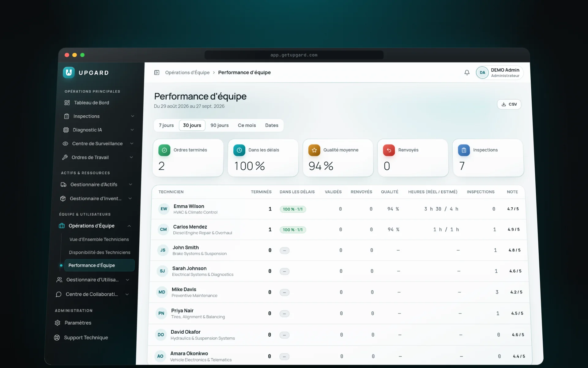The height and width of the screenshot is (368, 588).
Task: Click the Diagnostic IA chip icon
Action: [66, 130]
